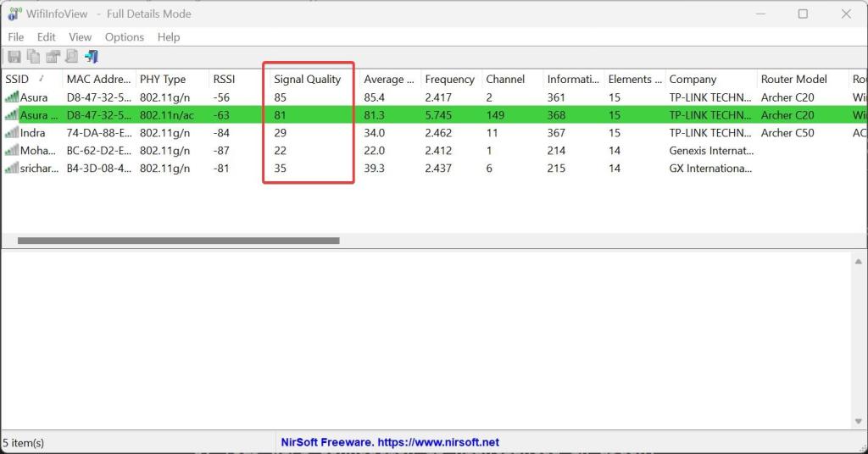This screenshot has height=454, width=868.
Task: Click the signal icon of the Asura 2.417 row
Action: click(x=12, y=97)
